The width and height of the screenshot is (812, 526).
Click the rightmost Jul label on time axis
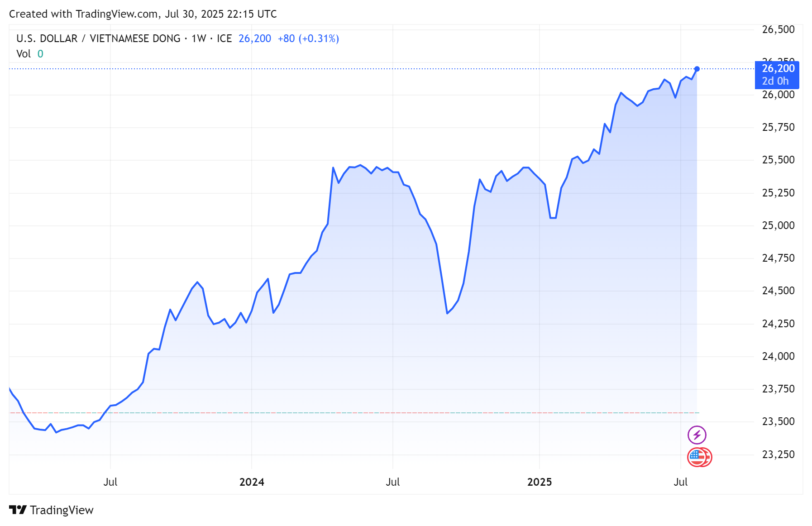pyautogui.click(x=680, y=482)
